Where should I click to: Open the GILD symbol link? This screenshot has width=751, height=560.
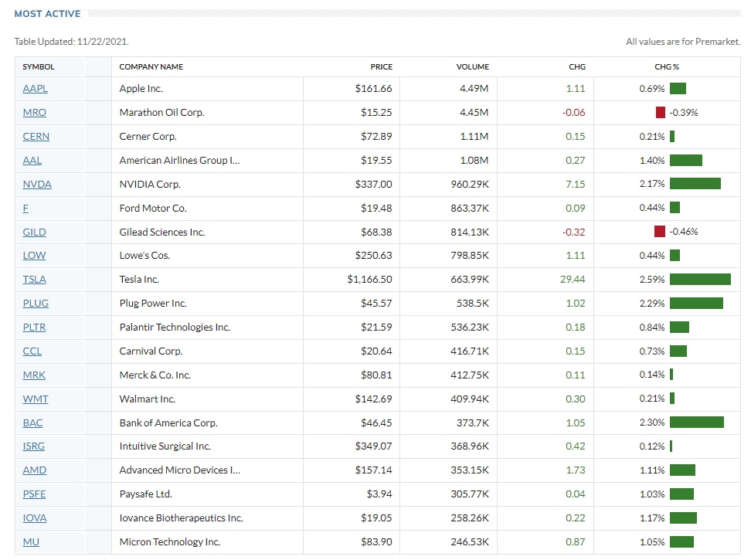(x=35, y=232)
